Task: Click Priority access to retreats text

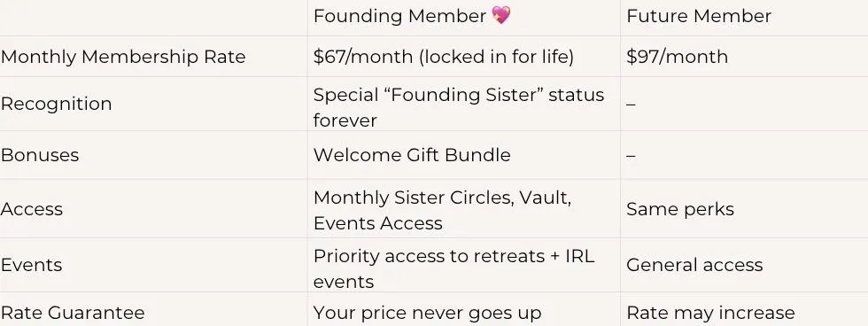Action: click(x=453, y=268)
